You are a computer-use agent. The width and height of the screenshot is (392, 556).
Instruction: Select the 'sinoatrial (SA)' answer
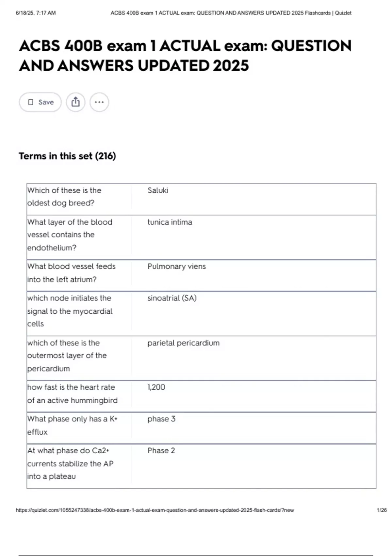(172, 298)
